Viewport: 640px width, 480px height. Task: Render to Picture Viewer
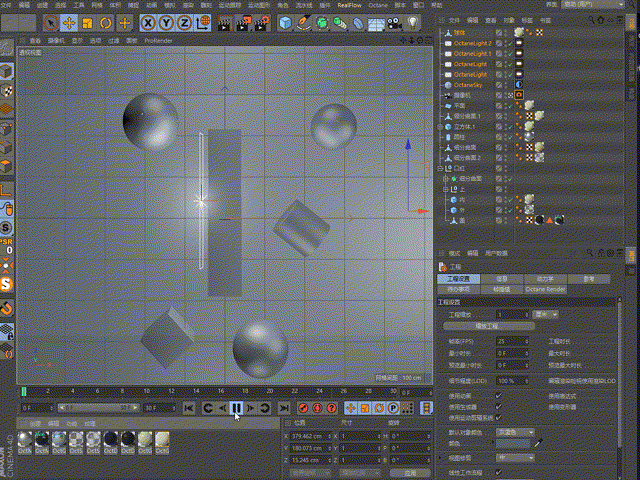click(243, 23)
